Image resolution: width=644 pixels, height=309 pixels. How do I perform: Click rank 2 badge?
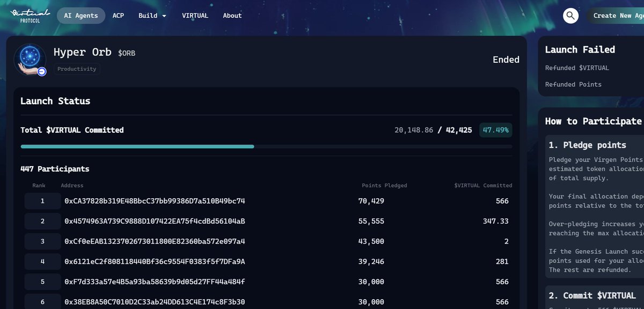42,221
